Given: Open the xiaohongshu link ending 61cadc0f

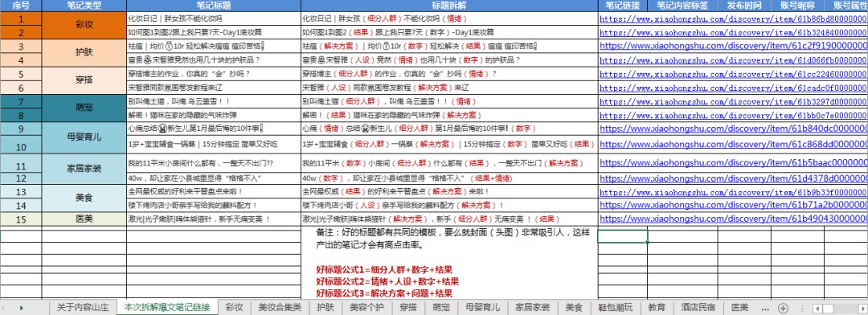Looking at the screenshot, I should 733,88.
